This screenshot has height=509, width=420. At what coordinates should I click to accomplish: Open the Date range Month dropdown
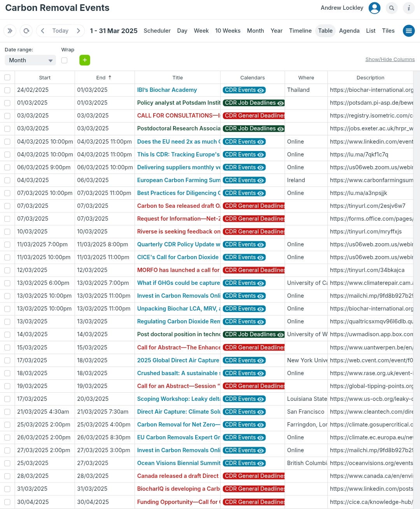coord(30,60)
